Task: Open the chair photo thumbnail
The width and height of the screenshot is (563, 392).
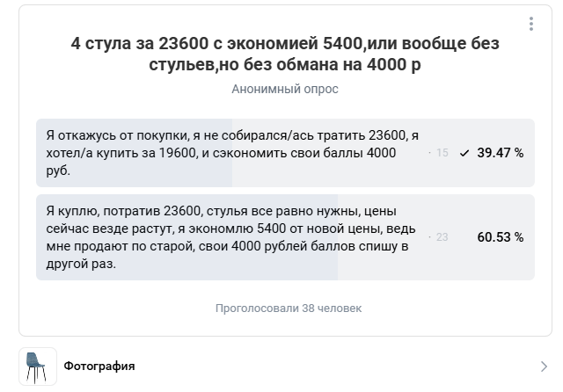Action: click(x=37, y=367)
